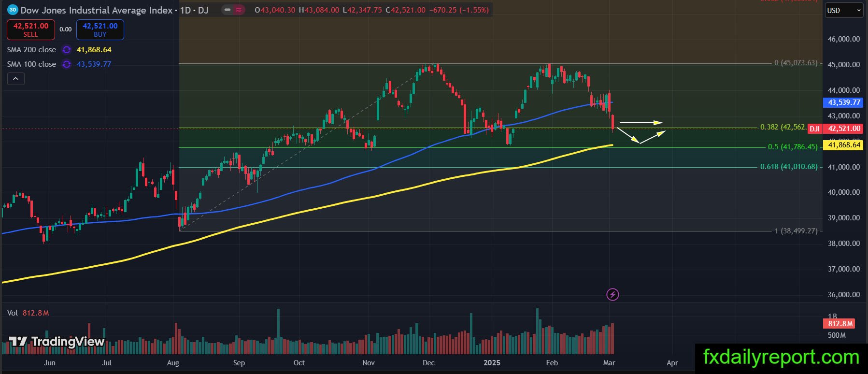Click the Sep label on the time axis
This screenshot has height=374, width=868.
pos(239,363)
